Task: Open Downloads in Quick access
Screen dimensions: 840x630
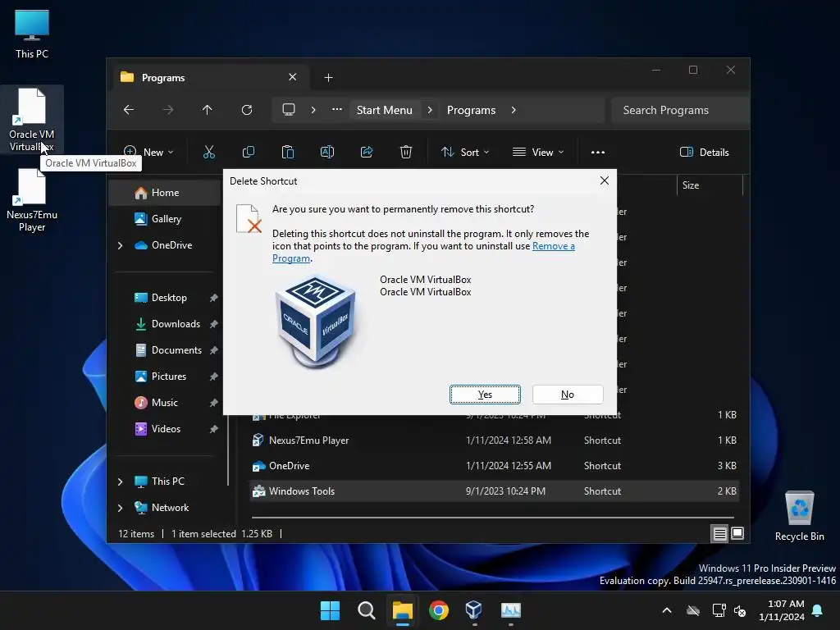Action: click(x=168, y=323)
